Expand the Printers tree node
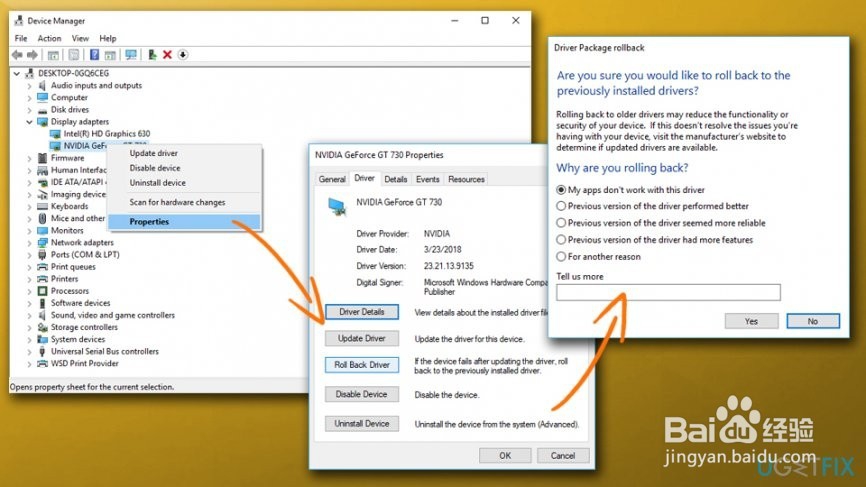Screen dimensions: 866x487 (29, 279)
